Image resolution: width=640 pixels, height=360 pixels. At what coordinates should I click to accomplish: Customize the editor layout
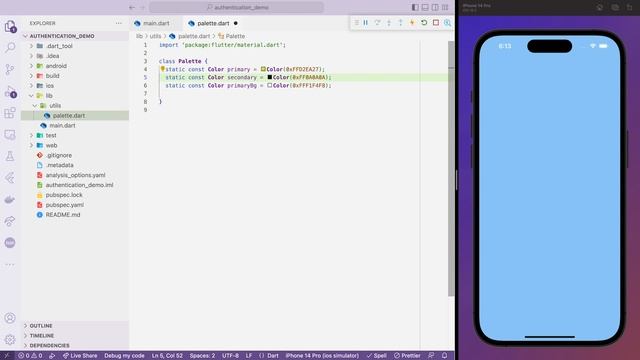click(x=445, y=7)
